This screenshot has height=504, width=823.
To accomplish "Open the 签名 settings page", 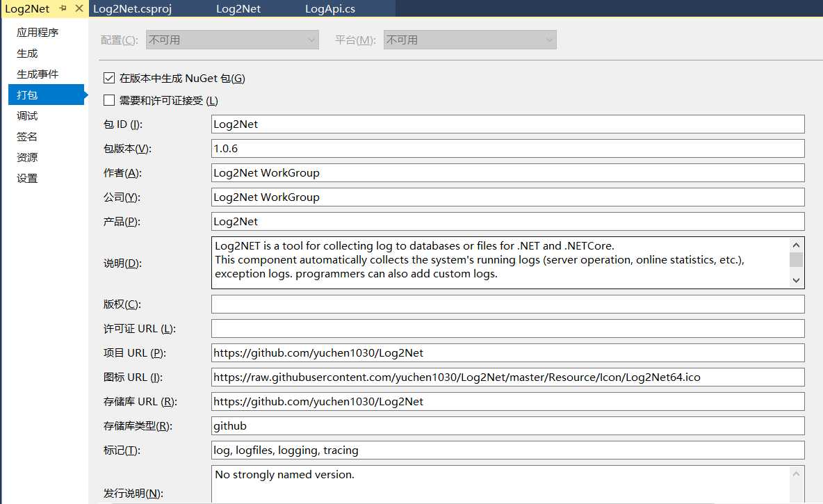I will click(27, 136).
